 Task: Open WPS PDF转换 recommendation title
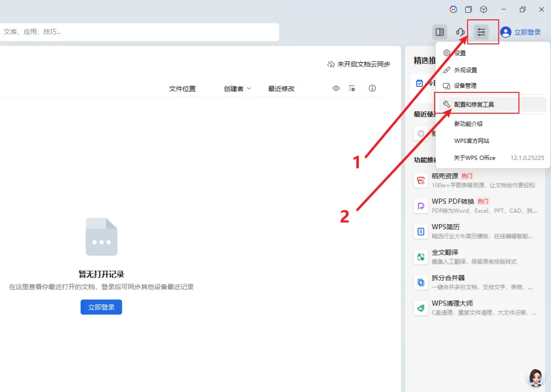pos(453,202)
